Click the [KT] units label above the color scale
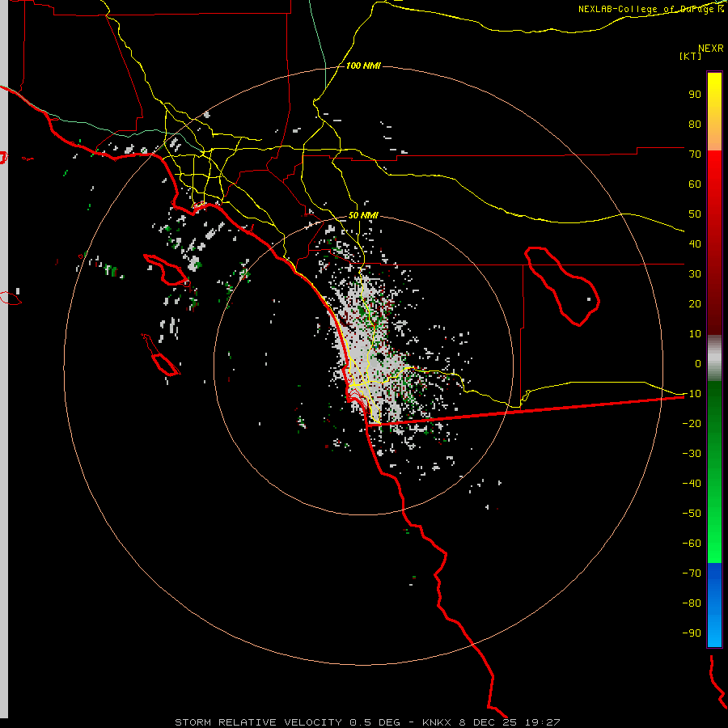 tap(690, 56)
